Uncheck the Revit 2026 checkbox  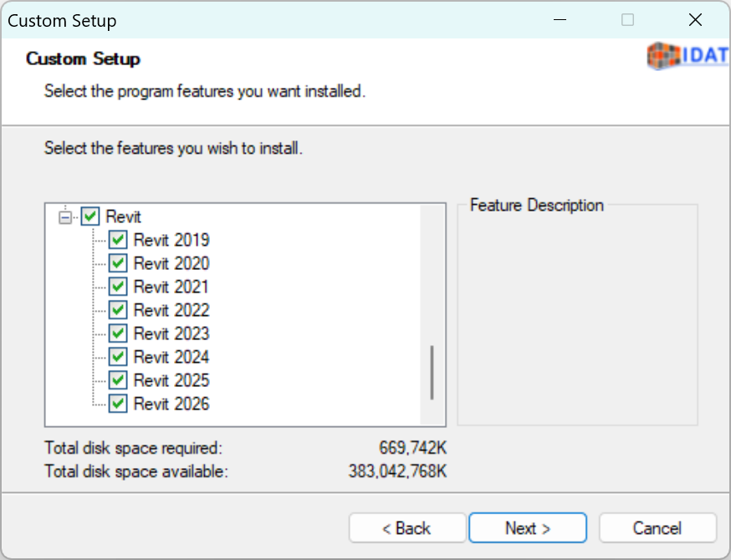[x=118, y=404]
